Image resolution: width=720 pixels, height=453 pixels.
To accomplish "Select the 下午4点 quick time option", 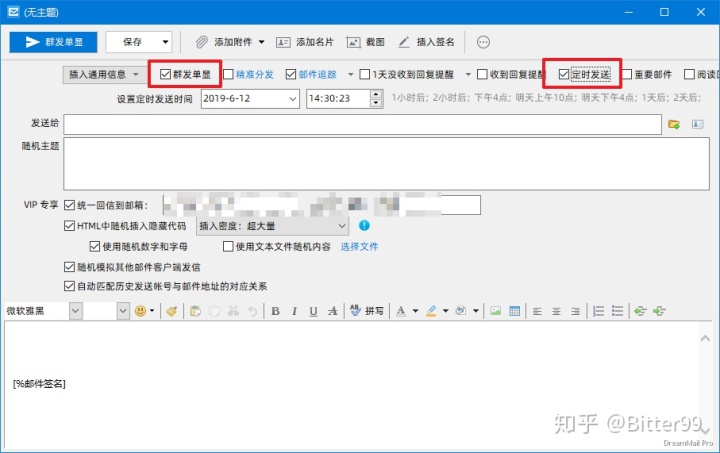I will (x=492, y=98).
